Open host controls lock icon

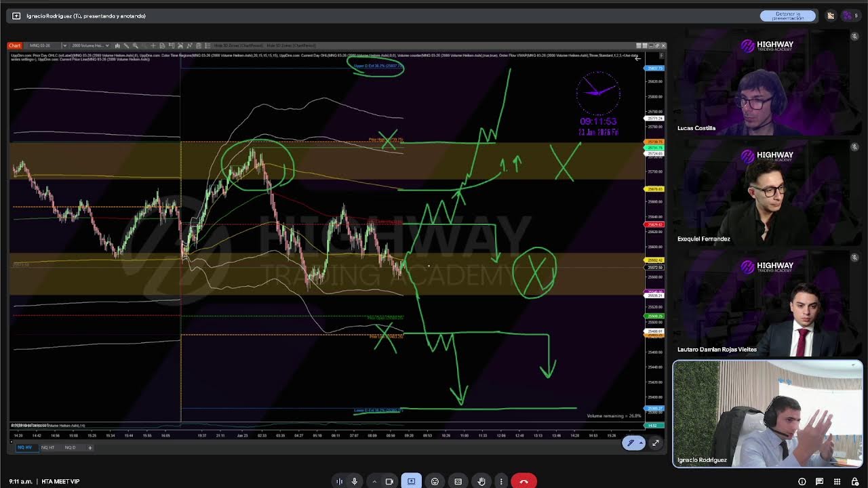tap(854, 481)
